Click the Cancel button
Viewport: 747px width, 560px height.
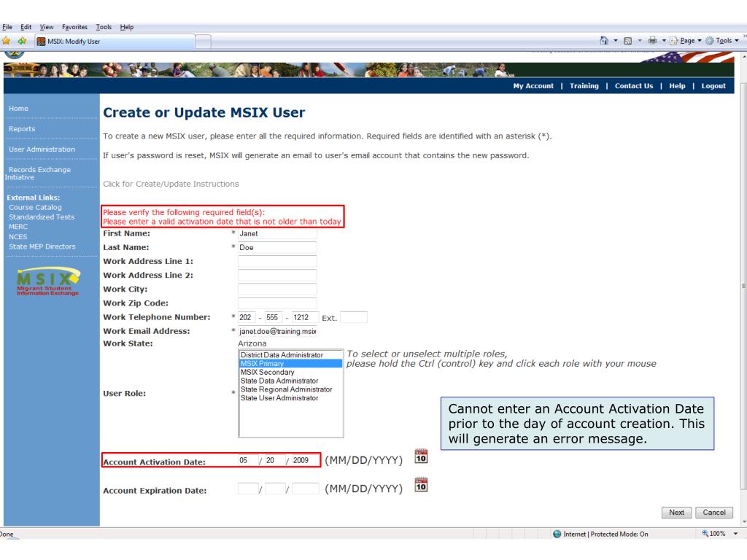click(713, 513)
